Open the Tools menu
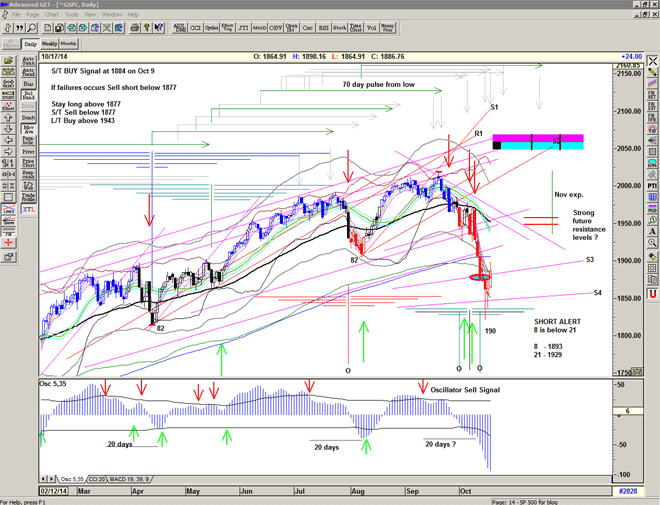Screen dimensions: 660x505 pyautogui.click(x=73, y=15)
